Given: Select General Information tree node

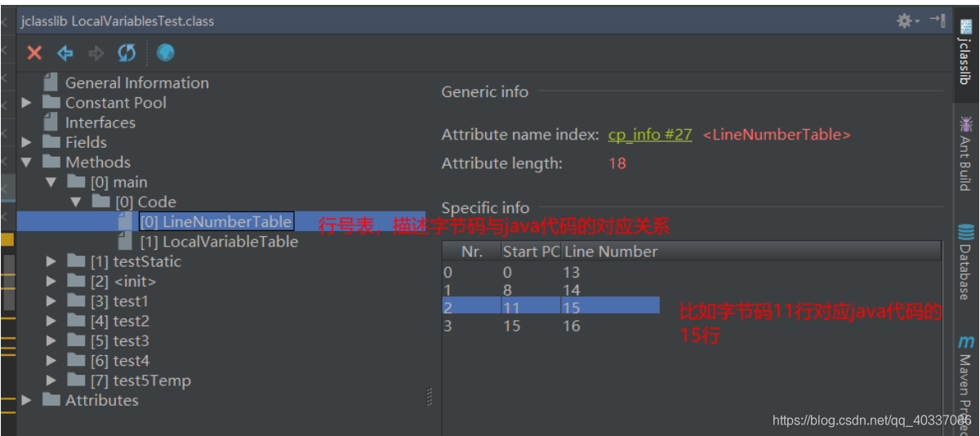Looking at the screenshot, I should (x=136, y=82).
